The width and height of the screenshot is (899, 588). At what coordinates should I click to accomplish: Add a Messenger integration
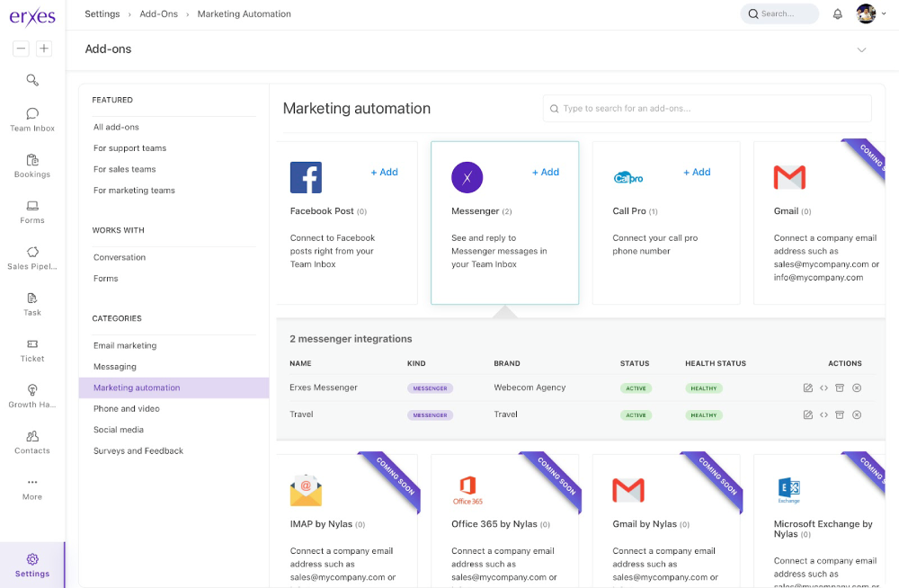click(x=546, y=172)
